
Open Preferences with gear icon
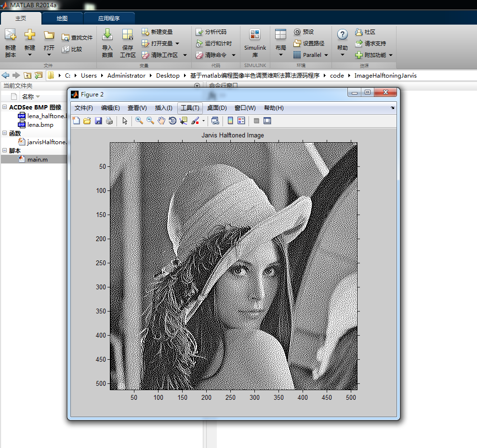click(304, 32)
